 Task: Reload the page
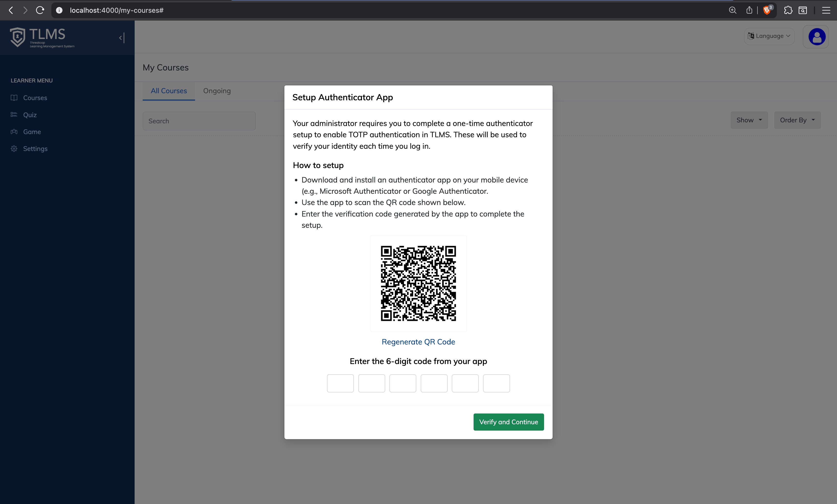click(40, 10)
